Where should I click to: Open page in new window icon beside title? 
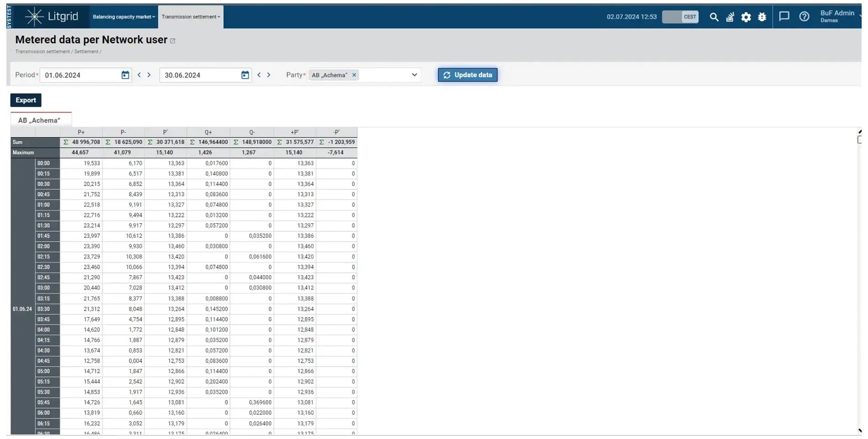click(x=173, y=41)
